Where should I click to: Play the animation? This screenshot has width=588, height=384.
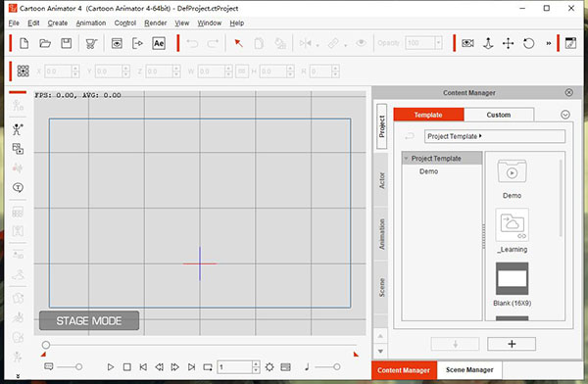(110, 367)
